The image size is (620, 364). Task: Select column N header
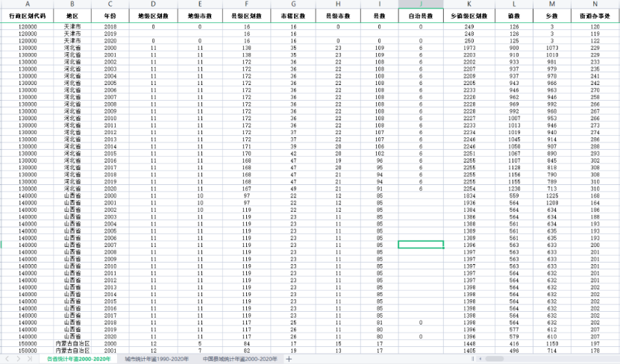(x=595, y=4)
